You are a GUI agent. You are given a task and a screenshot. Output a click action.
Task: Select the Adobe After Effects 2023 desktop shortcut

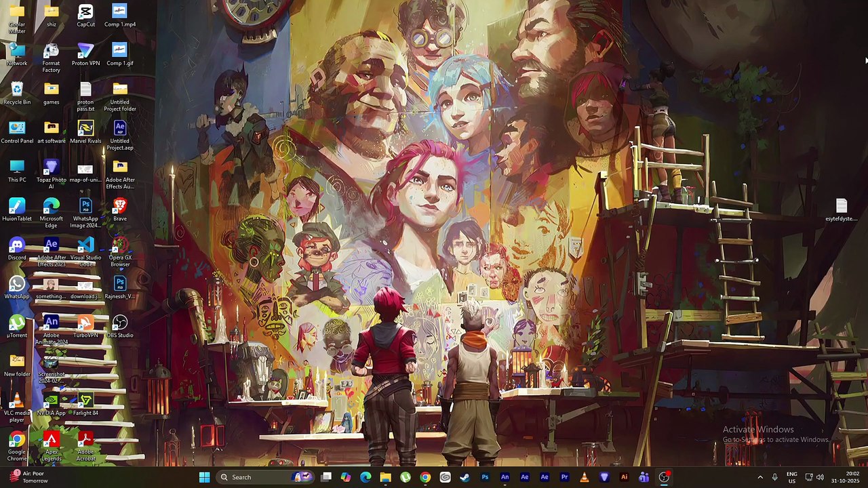tap(51, 252)
